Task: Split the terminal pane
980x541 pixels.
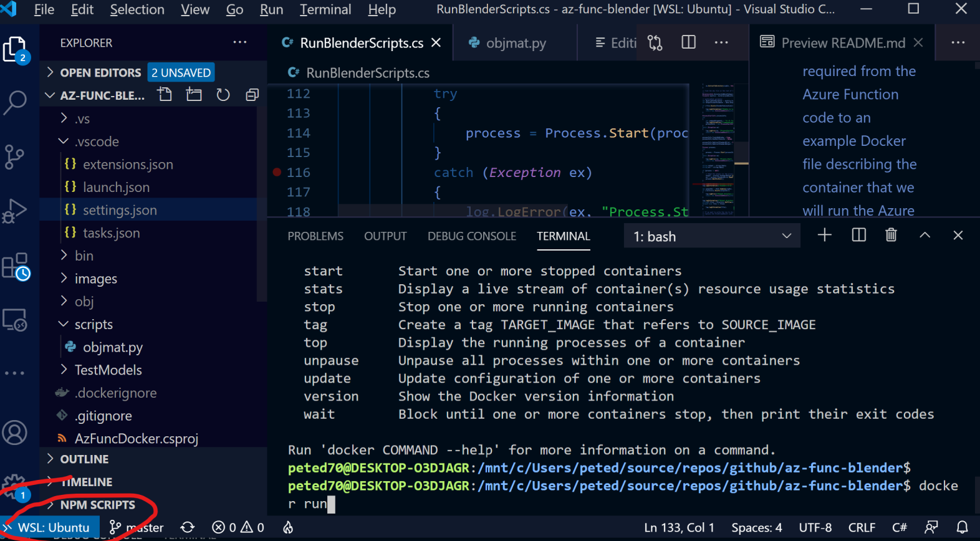Action: [x=859, y=235]
